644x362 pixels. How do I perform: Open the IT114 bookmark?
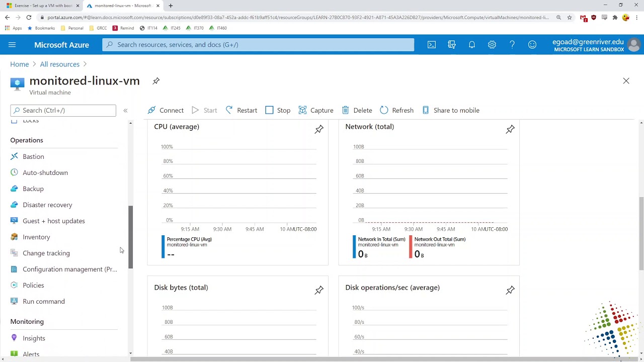coord(149,28)
